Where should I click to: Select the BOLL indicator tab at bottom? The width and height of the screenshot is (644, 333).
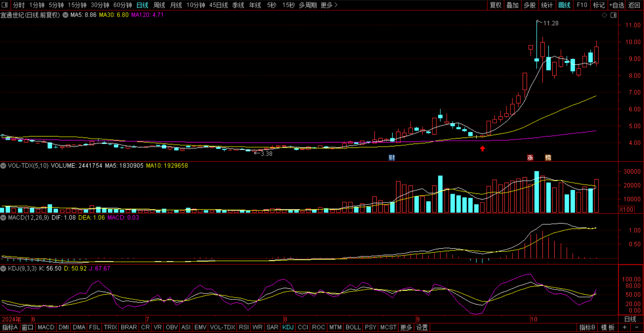point(353,327)
